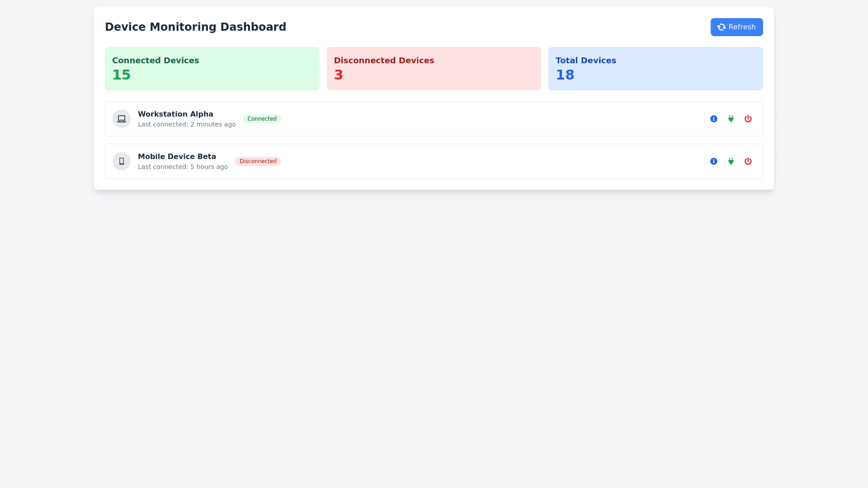Click the green Connected status badge
Image resolution: width=868 pixels, height=488 pixels.
(262, 119)
